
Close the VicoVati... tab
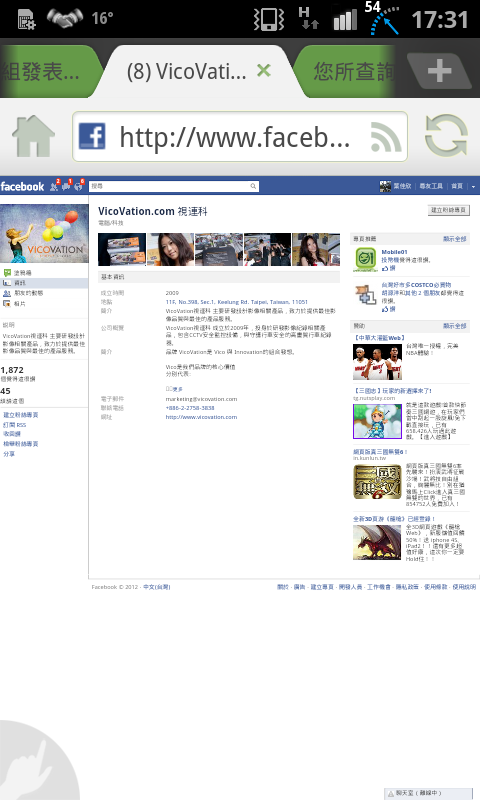(x=264, y=70)
